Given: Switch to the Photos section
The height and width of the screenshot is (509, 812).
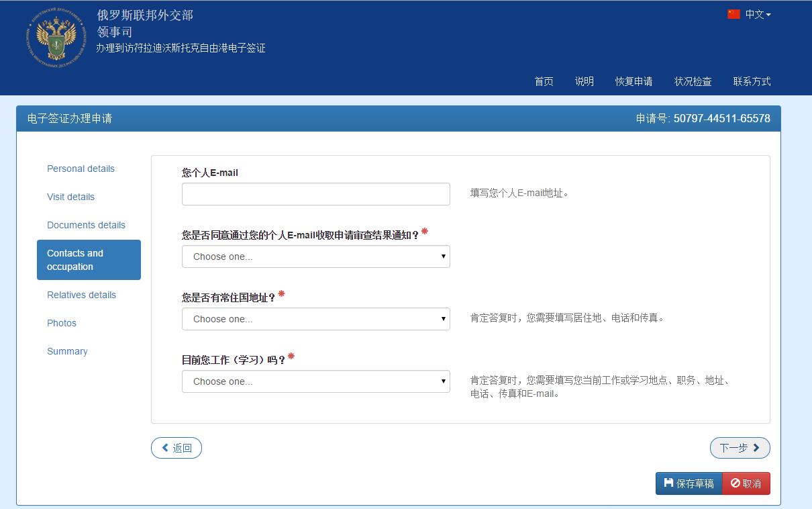Looking at the screenshot, I should [x=62, y=323].
